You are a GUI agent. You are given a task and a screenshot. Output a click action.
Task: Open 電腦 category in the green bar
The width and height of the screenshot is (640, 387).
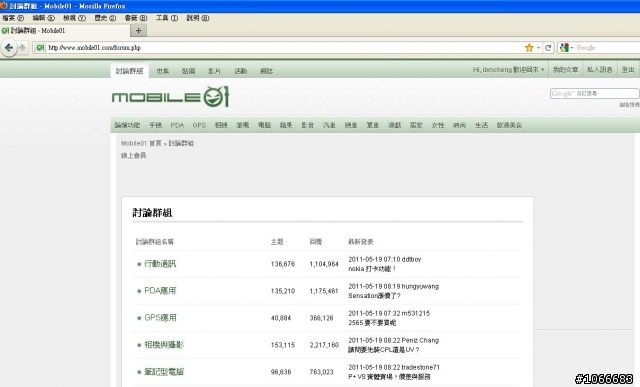[x=264, y=125]
